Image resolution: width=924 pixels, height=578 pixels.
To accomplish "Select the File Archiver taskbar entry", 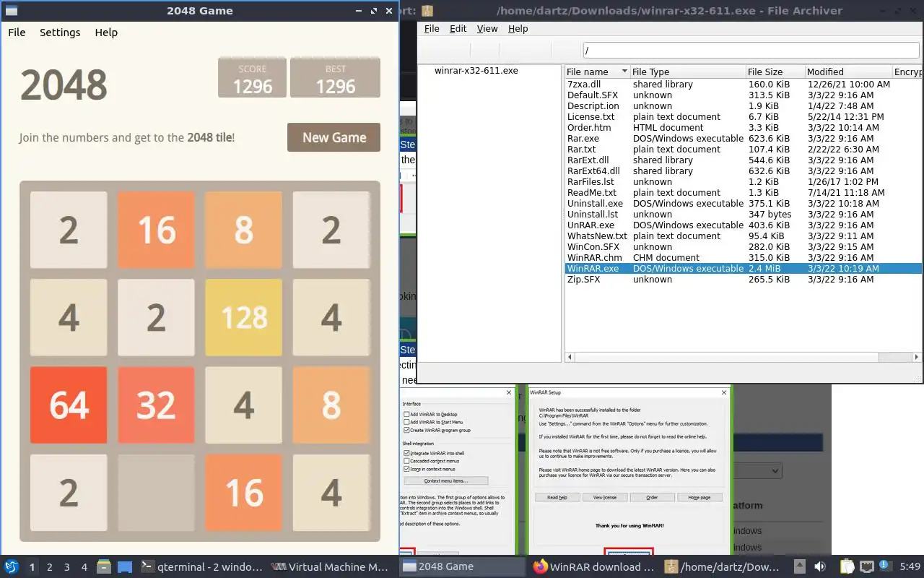I will [x=723, y=567].
